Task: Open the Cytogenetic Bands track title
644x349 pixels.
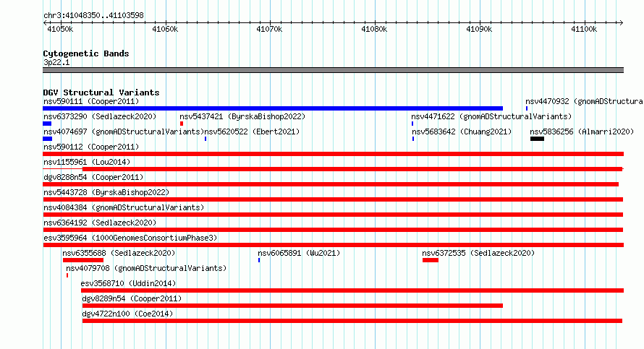Action: (x=86, y=53)
